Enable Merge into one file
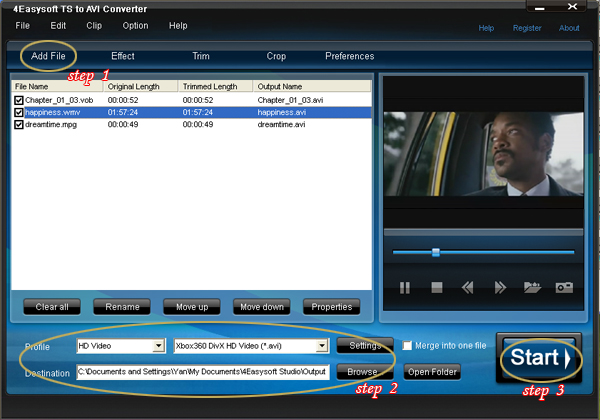The height and width of the screenshot is (420, 600). [x=407, y=346]
